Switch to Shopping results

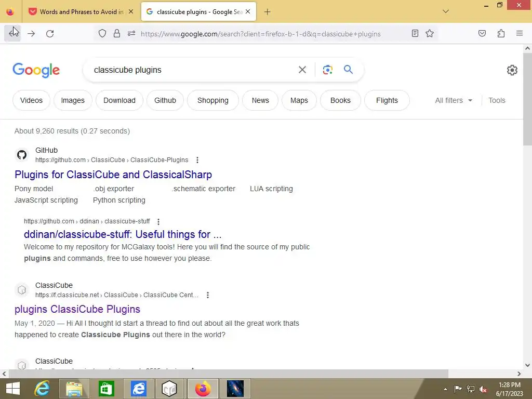[212, 100]
